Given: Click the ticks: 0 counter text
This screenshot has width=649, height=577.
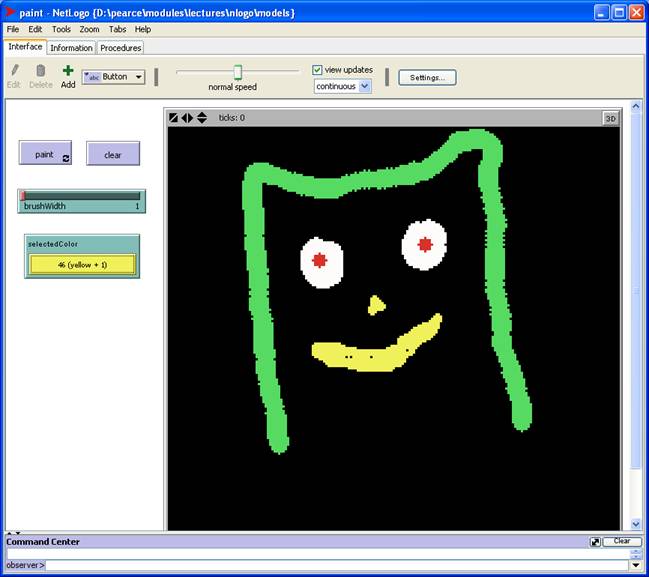Looking at the screenshot, I should (232, 118).
